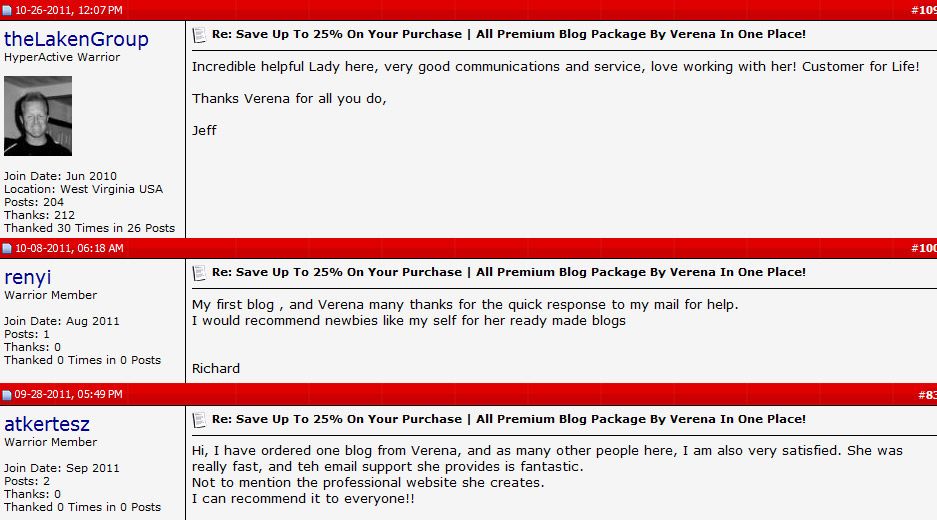Open atkertesz user profile link

[47, 424]
